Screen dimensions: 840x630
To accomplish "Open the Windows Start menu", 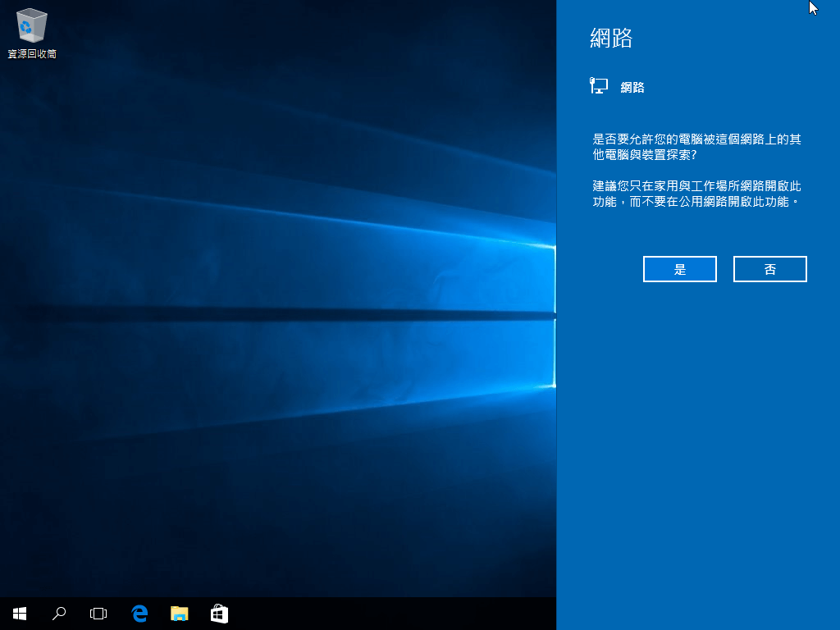I will pyautogui.click(x=20, y=613).
